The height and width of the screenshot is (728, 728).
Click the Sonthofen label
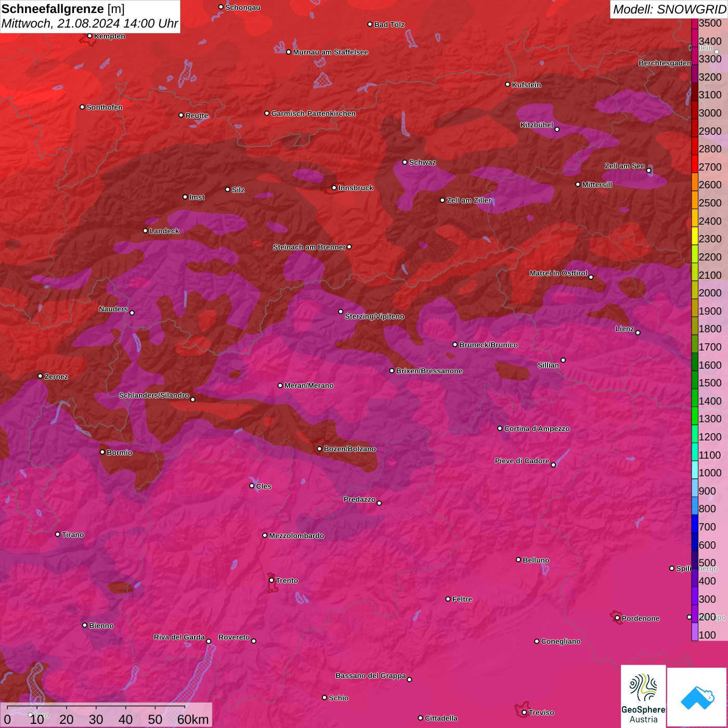[105, 107]
